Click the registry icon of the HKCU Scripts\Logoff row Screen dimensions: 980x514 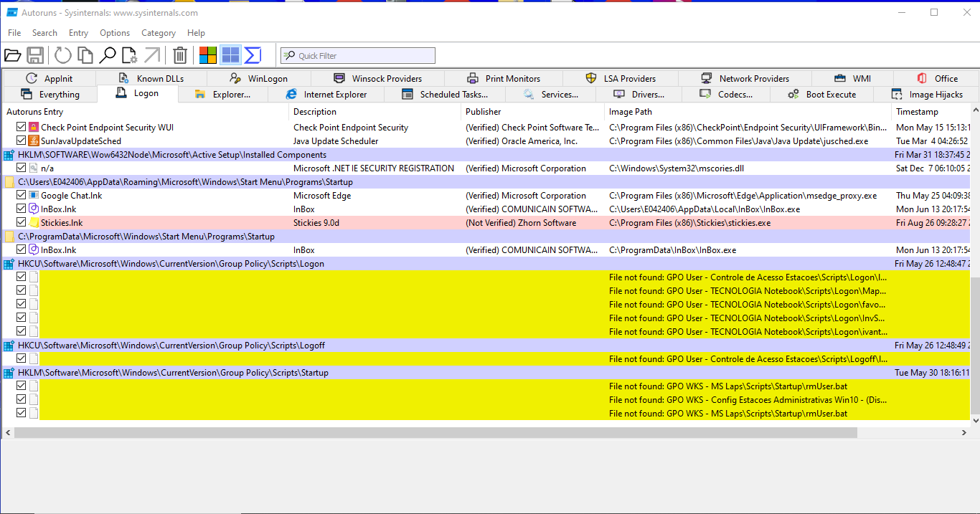(9, 346)
